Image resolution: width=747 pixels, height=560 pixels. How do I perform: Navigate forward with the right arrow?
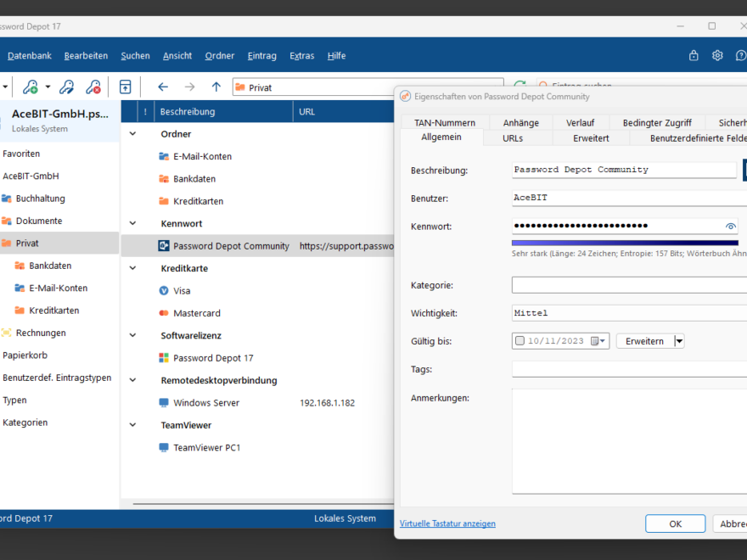click(x=189, y=87)
